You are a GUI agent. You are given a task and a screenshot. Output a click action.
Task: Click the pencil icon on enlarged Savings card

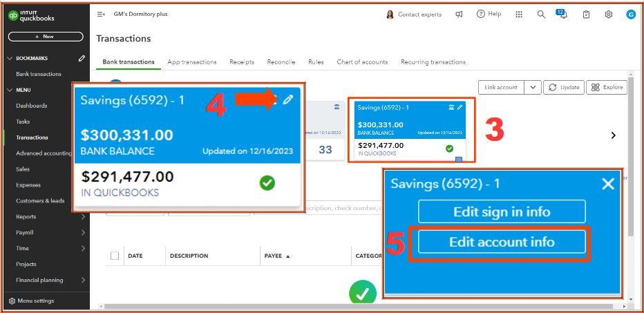(288, 99)
